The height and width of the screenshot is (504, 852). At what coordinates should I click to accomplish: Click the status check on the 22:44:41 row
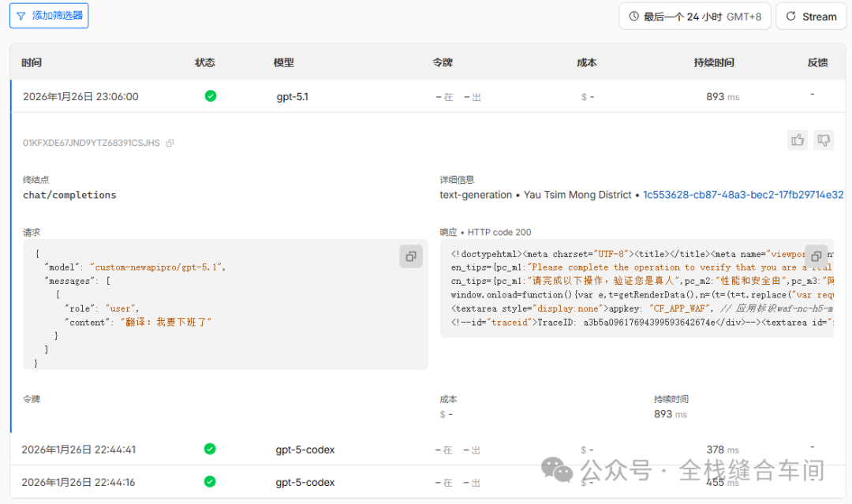[x=210, y=449]
